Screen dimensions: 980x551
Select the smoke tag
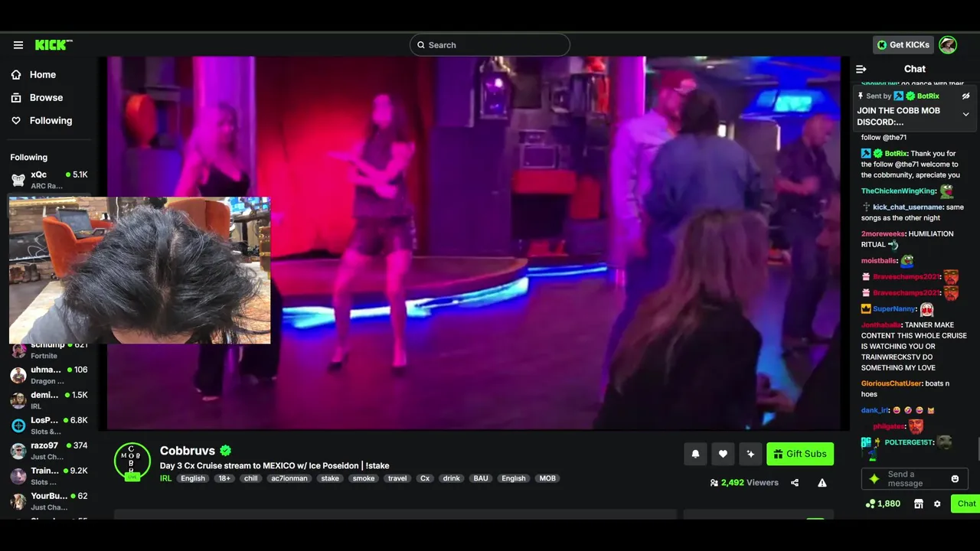coord(364,478)
